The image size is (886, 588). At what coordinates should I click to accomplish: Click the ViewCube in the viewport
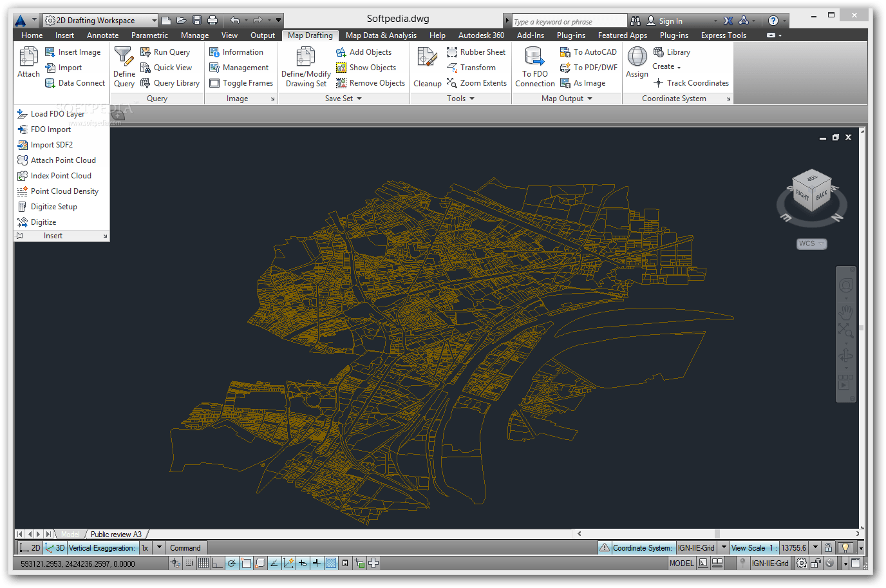(x=811, y=191)
